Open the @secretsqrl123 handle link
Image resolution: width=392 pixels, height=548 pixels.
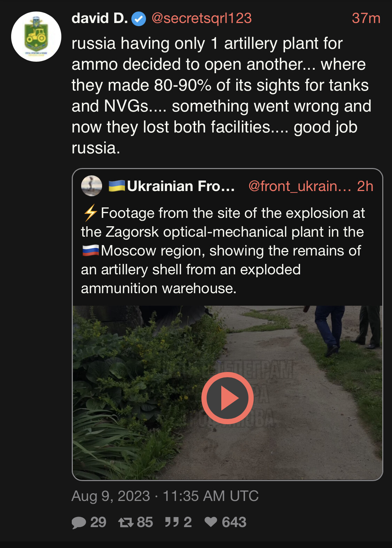pyautogui.click(x=202, y=18)
